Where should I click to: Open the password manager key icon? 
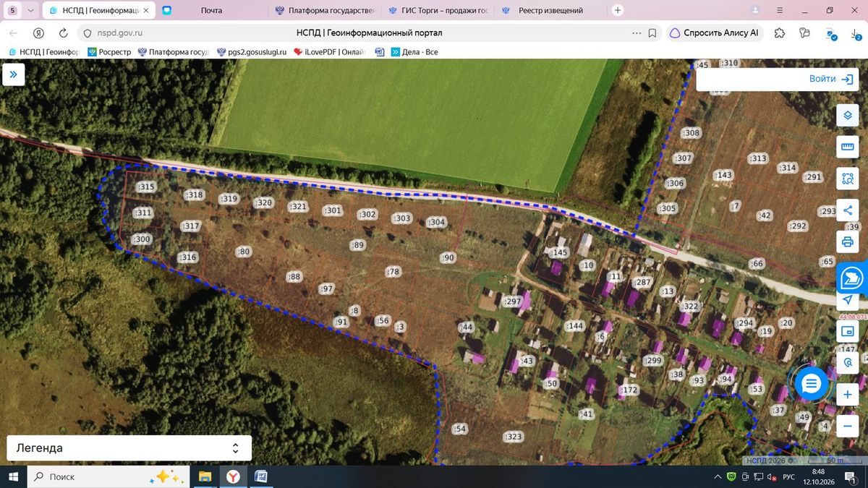pyautogui.click(x=805, y=33)
